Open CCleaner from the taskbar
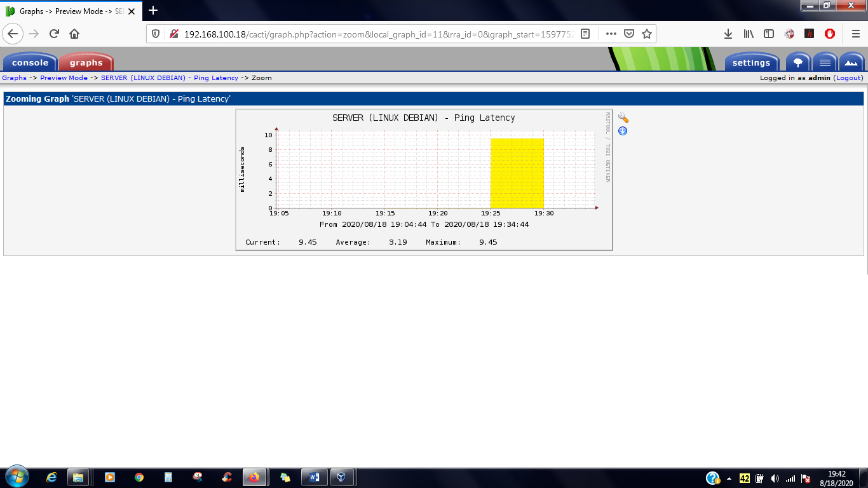The height and width of the screenshot is (488, 868). coord(227,477)
